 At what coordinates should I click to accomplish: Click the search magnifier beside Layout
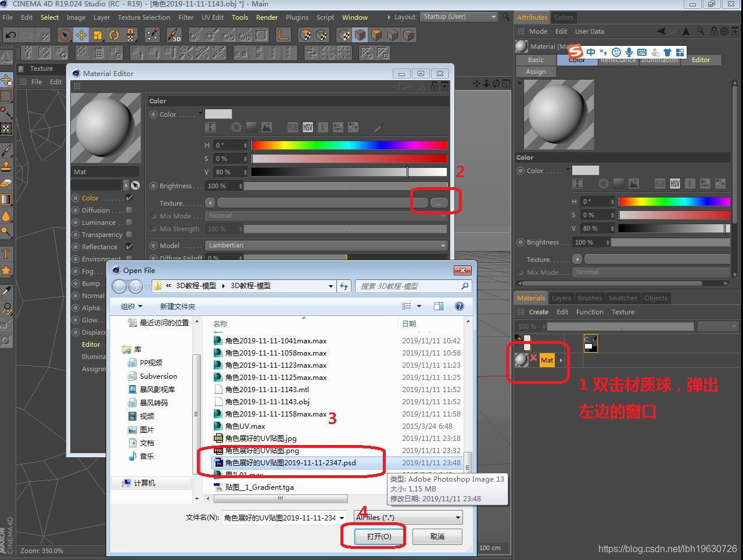(x=506, y=17)
